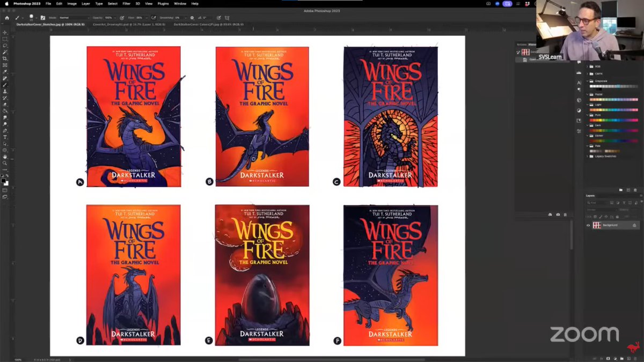Select the Spot Healing Brush tool
The width and height of the screenshot is (644, 362).
click(x=5, y=78)
